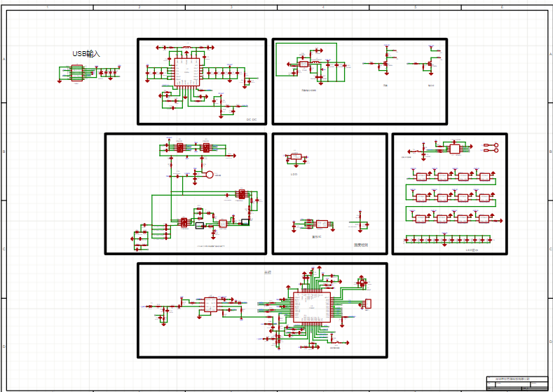Select the temperature detection circuit symbol
The height and width of the screenshot is (392, 553).
tap(360, 222)
